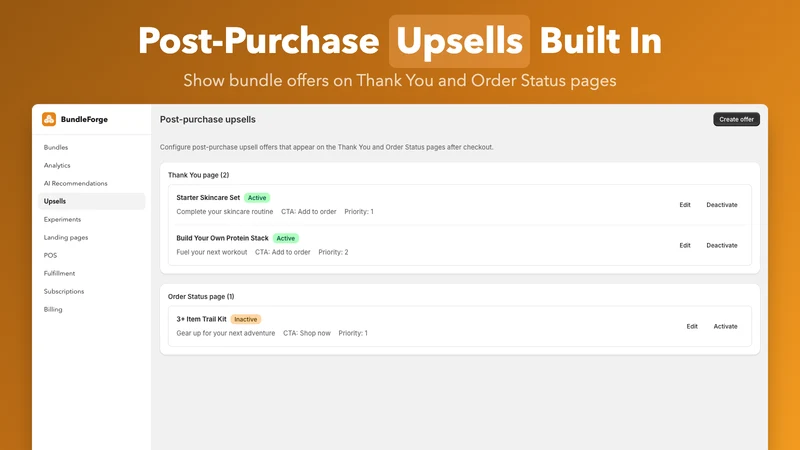Open Experiments from the sidebar
Image resolution: width=800 pixels, height=450 pixels.
(x=62, y=219)
